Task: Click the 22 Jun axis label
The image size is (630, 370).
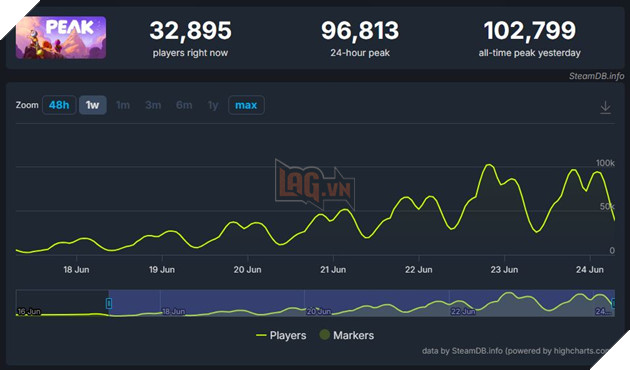Action: (x=419, y=270)
